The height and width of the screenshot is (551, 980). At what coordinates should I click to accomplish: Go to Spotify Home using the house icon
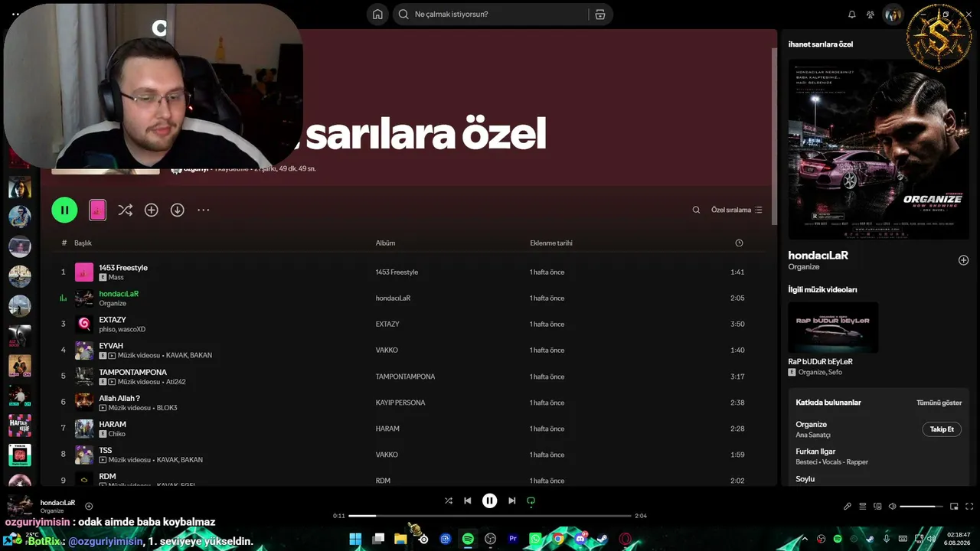coord(377,15)
